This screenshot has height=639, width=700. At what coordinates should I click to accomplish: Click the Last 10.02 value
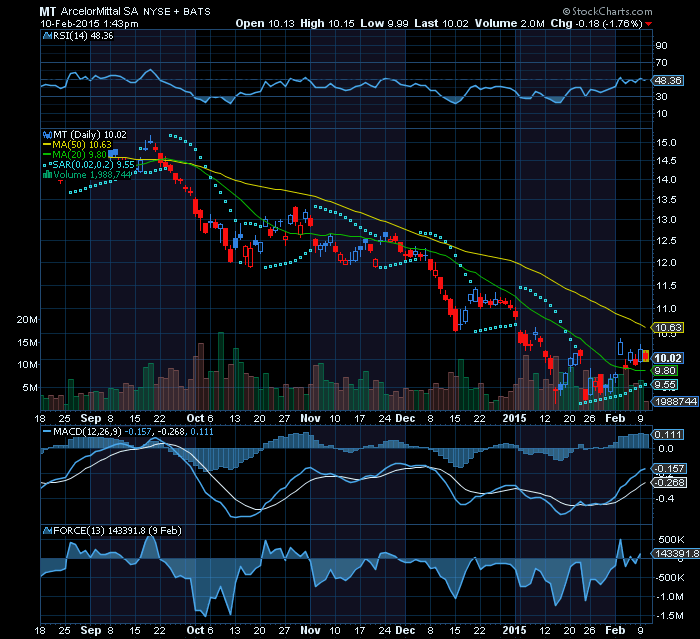[x=442, y=23]
